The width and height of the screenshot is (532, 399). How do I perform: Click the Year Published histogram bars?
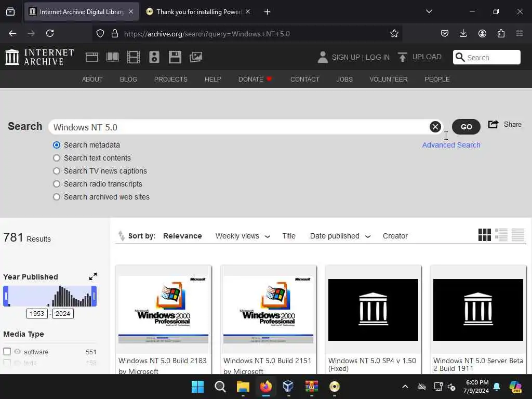coord(50,296)
